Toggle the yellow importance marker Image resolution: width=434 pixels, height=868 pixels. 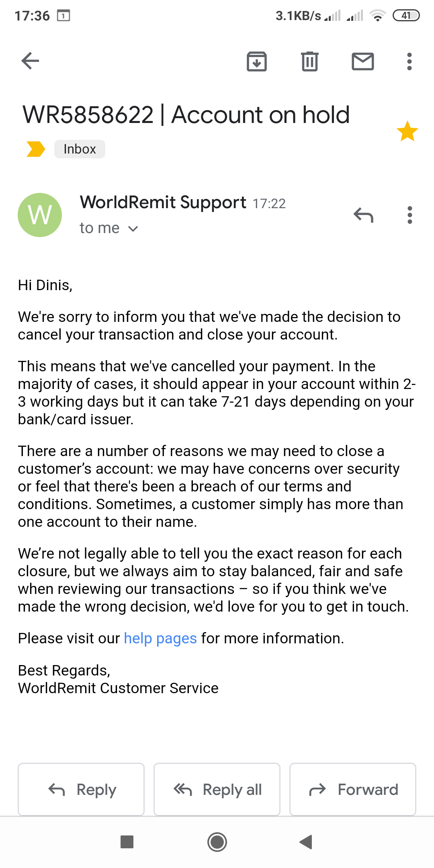[x=35, y=149]
